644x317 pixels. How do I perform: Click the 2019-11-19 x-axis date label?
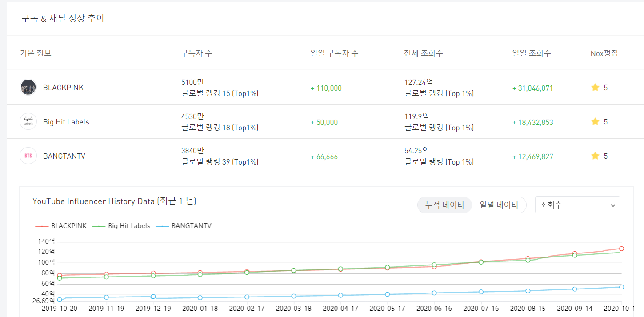click(x=106, y=308)
